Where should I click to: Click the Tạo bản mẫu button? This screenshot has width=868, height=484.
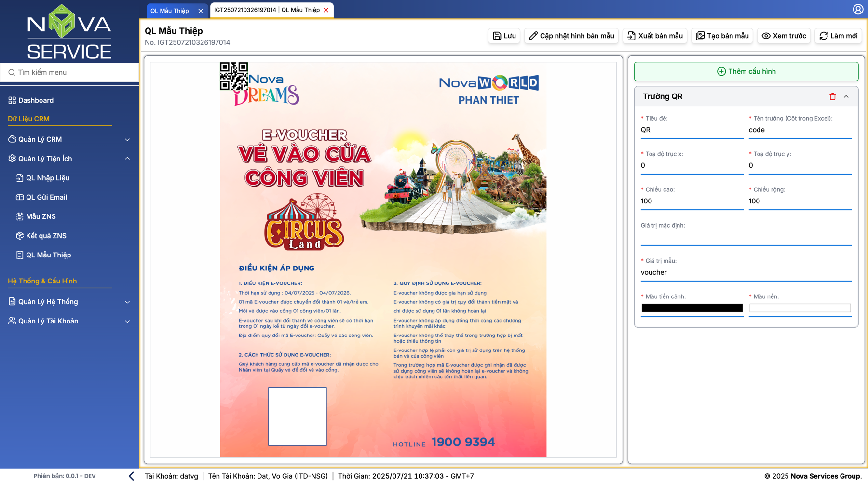(x=722, y=36)
